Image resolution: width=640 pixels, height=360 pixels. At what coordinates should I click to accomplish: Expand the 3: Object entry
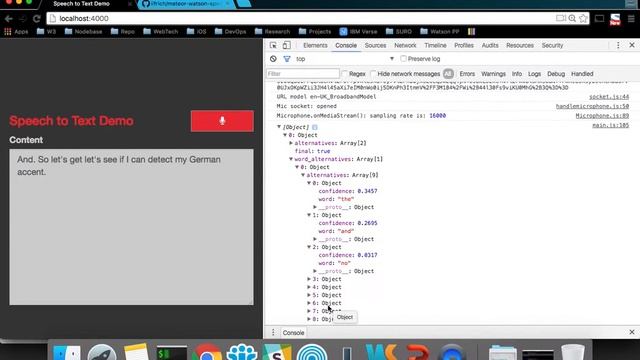pyautogui.click(x=309, y=279)
